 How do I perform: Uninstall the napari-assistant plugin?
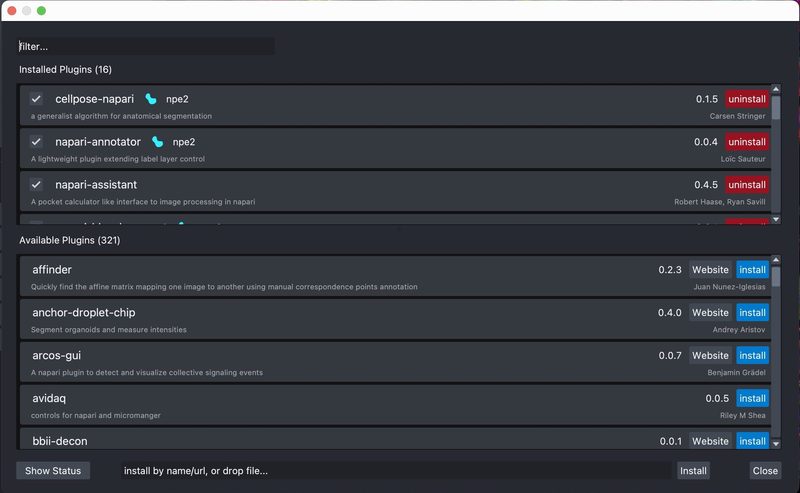(x=746, y=185)
